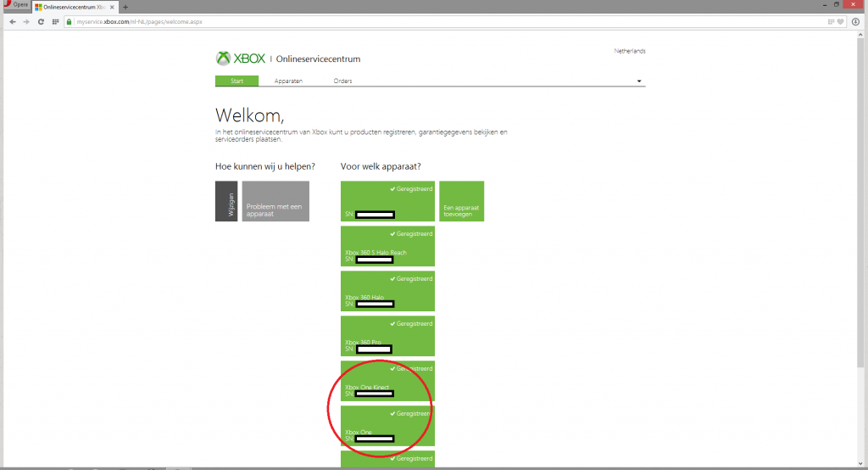
Task: Select the Start tab
Action: [237, 81]
